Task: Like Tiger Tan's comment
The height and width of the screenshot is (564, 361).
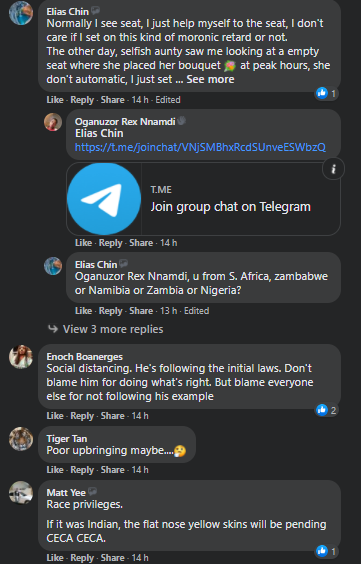Action: 55,470
